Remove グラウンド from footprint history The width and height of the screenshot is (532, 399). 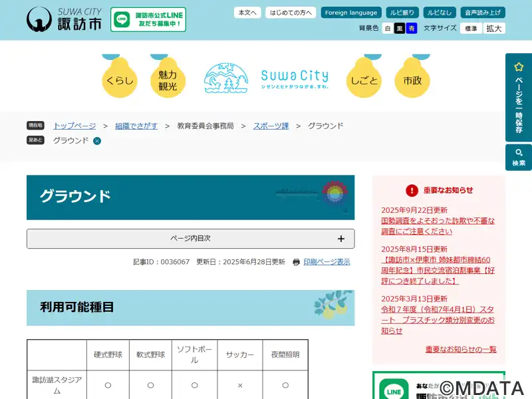[97, 141]
